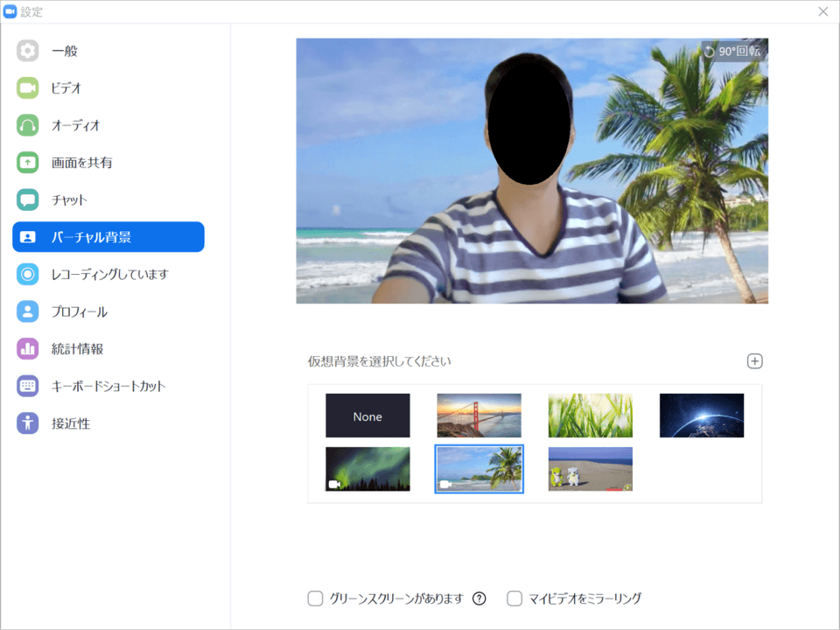Click the 90° rotate button
The image size is (840, 630).
tap(731, 52)
